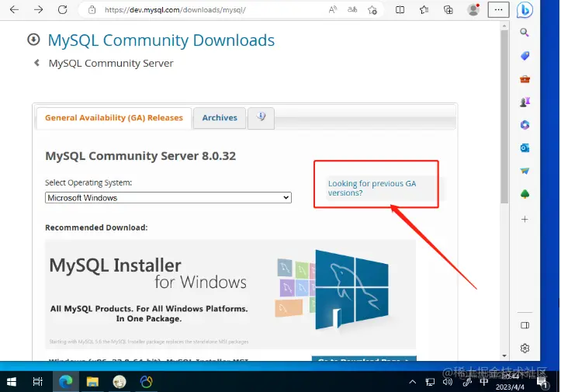Open Edge Settings and more menu
The image size is (561, 392).
[498, 9]
